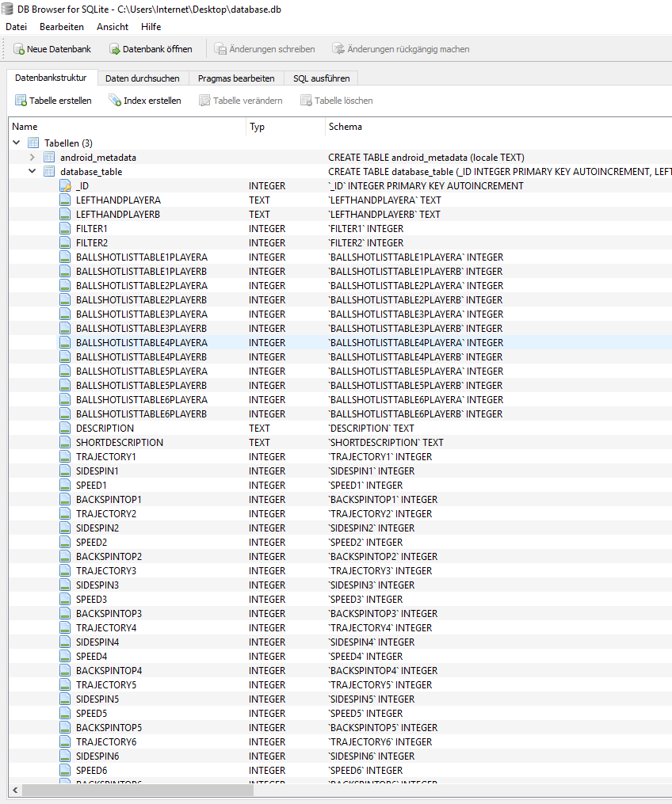Click the database_table table icon
Viewport: 672px width, 804px height.
point(49,172)
